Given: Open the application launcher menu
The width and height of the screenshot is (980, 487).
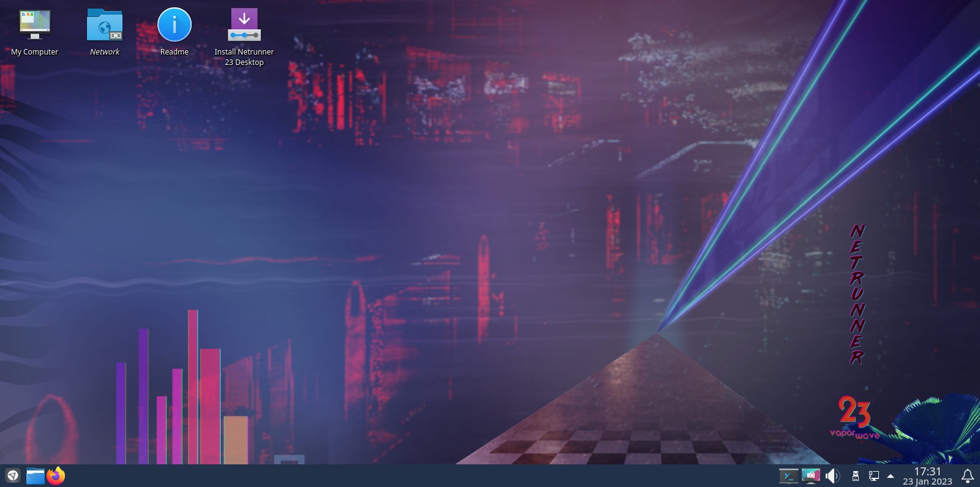Looking at the screenshot, I should click(13, 475).
